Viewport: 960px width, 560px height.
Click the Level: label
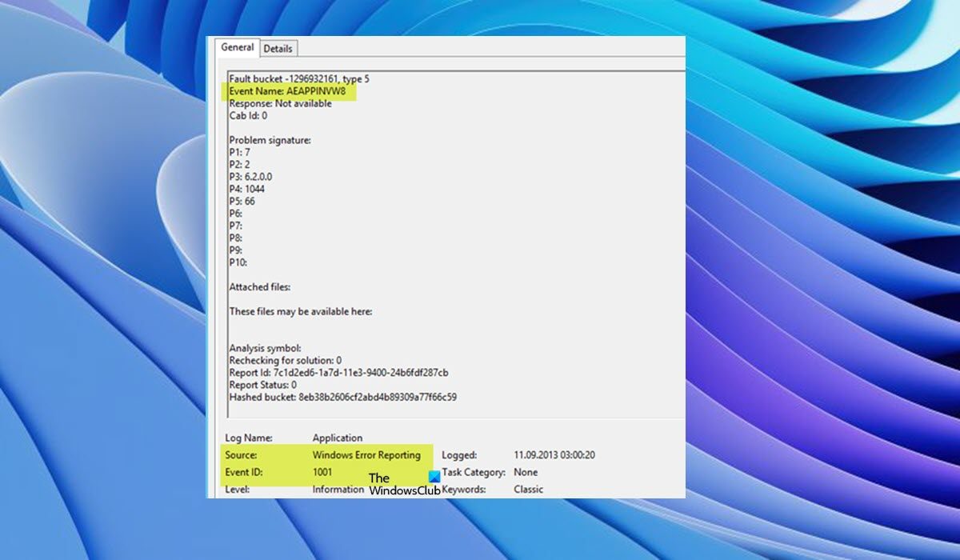pos(238,489)
